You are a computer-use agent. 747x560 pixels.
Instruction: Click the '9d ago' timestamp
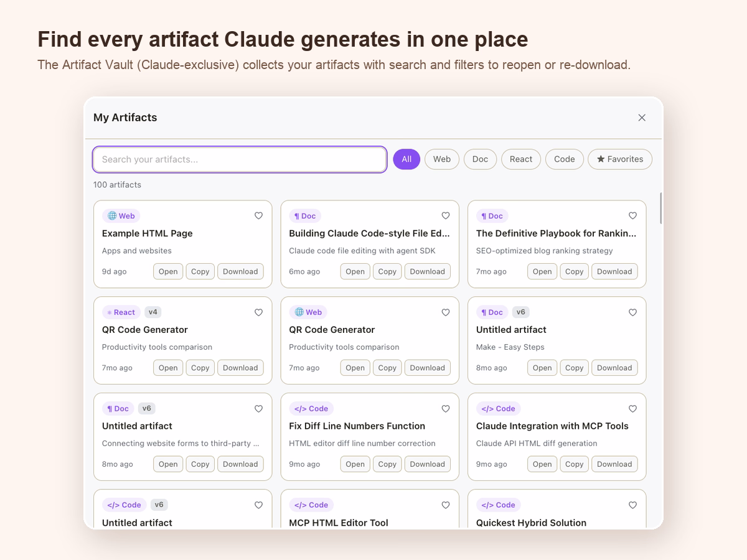pyautogui.click(x=115, y=271)
